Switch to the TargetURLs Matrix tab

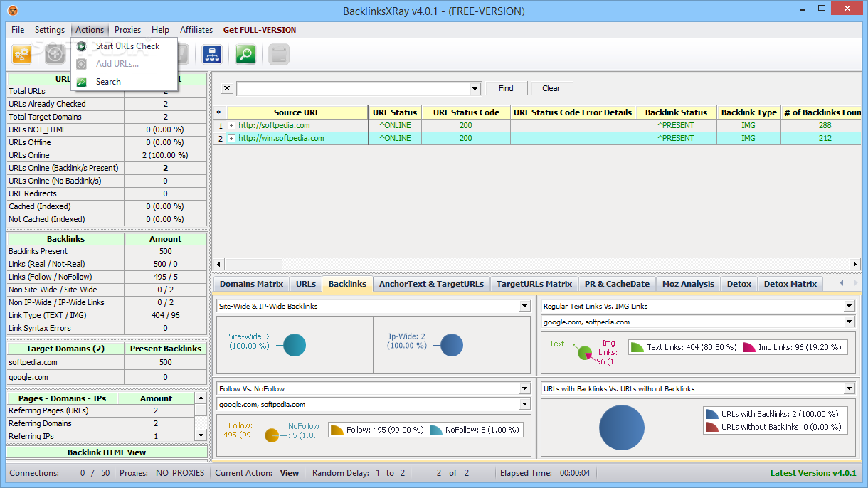point(534,284)
